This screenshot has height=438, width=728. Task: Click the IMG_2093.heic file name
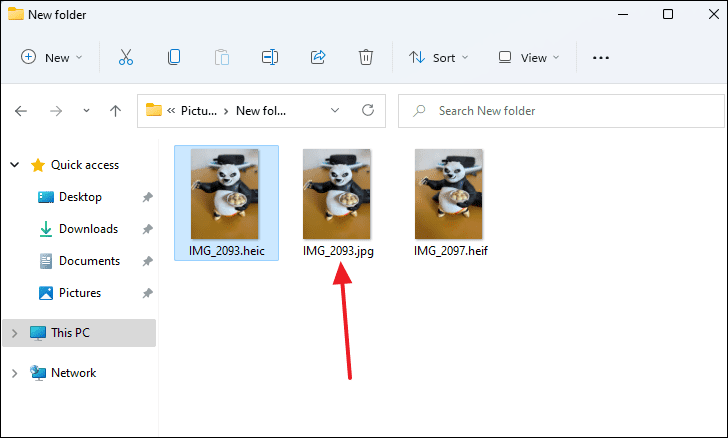pyautogui.click(x=227, y=251)
